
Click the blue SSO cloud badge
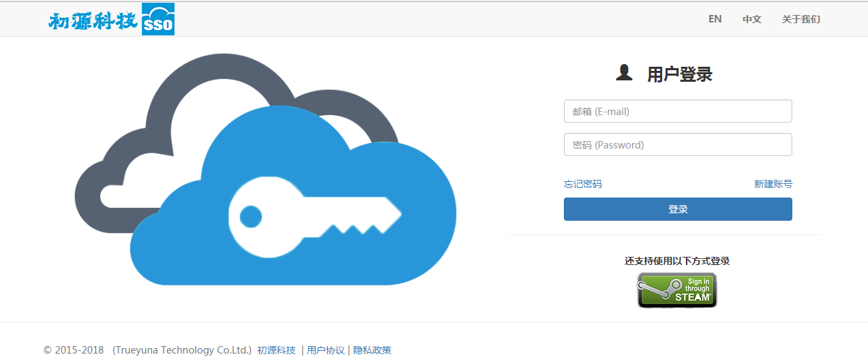tap(158, 20)
